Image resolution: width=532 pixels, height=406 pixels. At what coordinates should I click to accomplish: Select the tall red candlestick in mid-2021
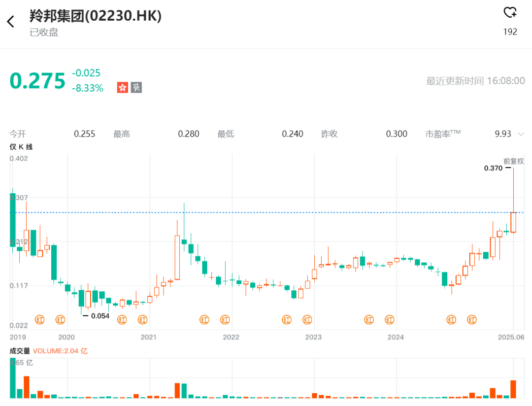pos(177,257)
